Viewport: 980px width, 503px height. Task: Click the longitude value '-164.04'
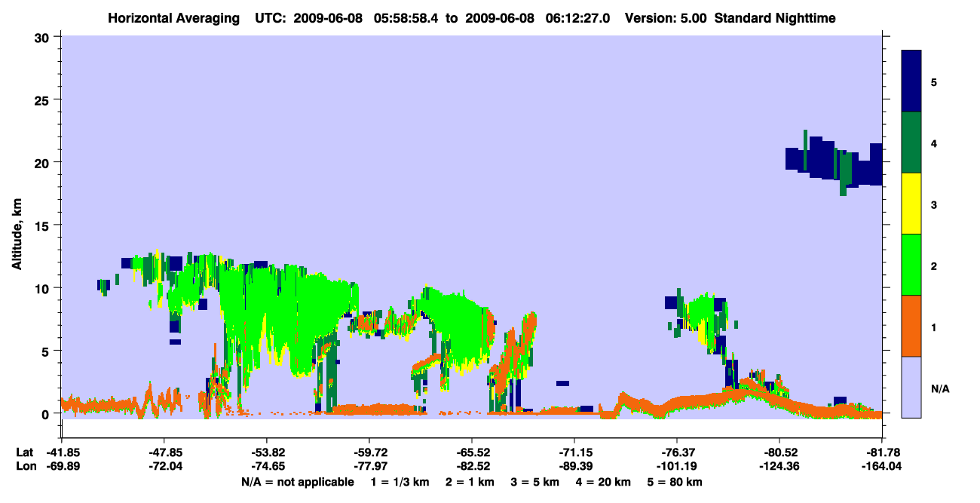click(882, 466)
